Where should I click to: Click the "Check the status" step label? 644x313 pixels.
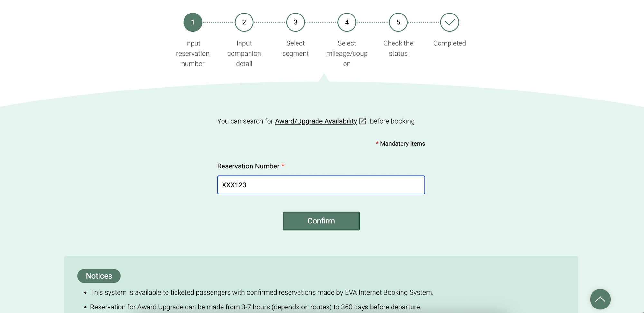coord(398,48)
